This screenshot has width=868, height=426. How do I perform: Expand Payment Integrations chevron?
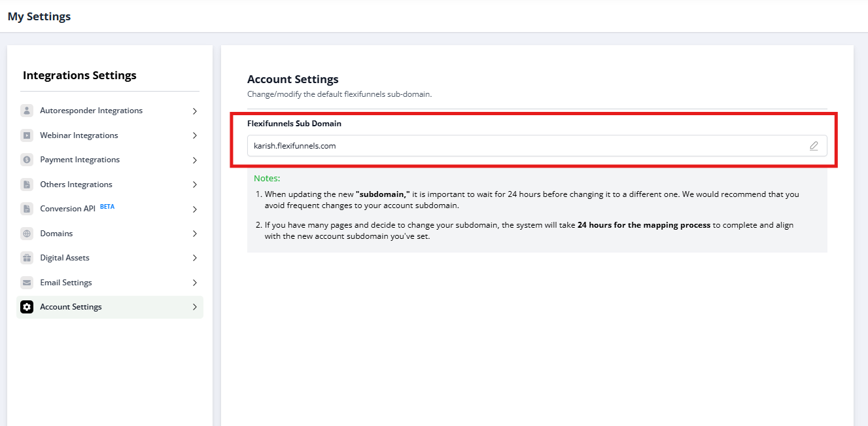[x=195, y=160]
